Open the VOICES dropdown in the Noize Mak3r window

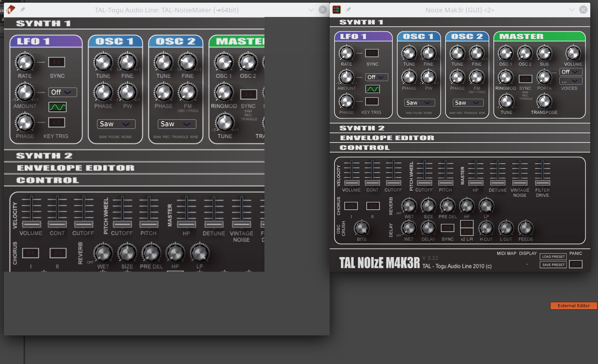[571, 81]
